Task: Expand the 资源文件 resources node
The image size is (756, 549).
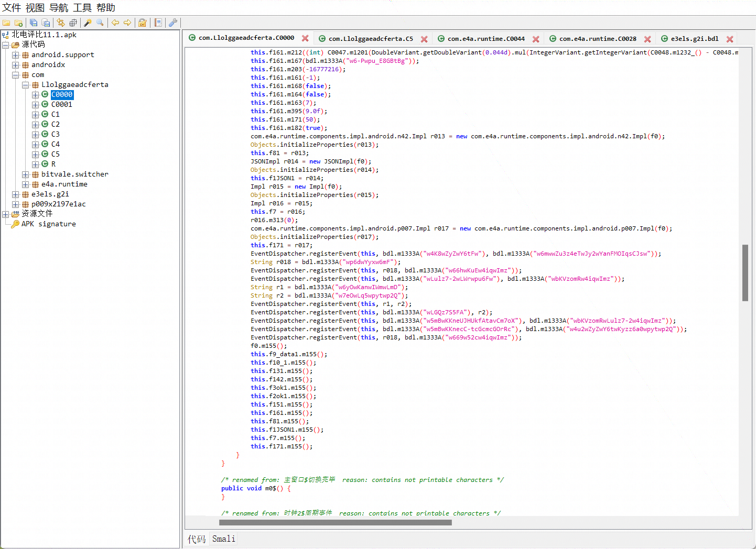Action: (x=5, y=214)
